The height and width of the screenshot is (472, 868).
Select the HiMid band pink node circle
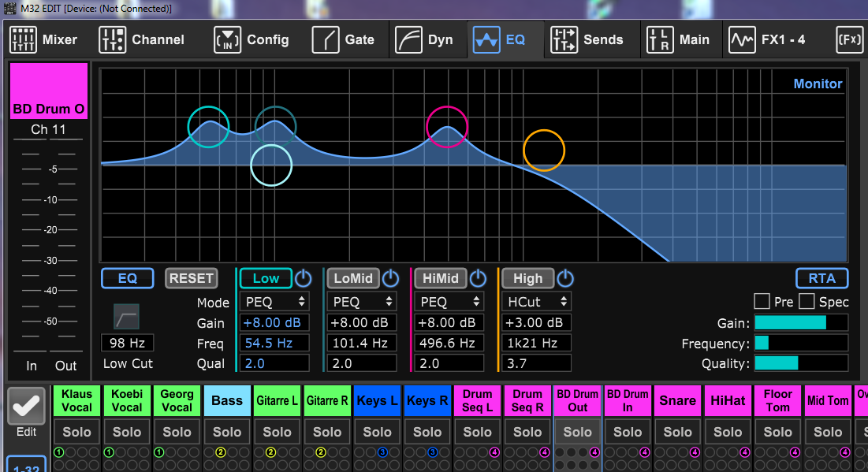pos(447,127)
